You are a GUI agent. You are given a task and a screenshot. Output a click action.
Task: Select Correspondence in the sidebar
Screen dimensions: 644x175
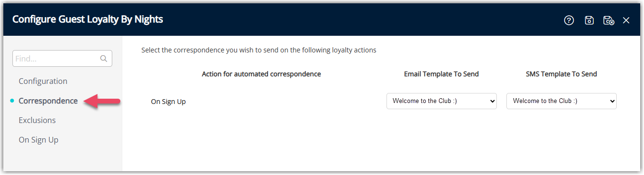tap(48, 101)
